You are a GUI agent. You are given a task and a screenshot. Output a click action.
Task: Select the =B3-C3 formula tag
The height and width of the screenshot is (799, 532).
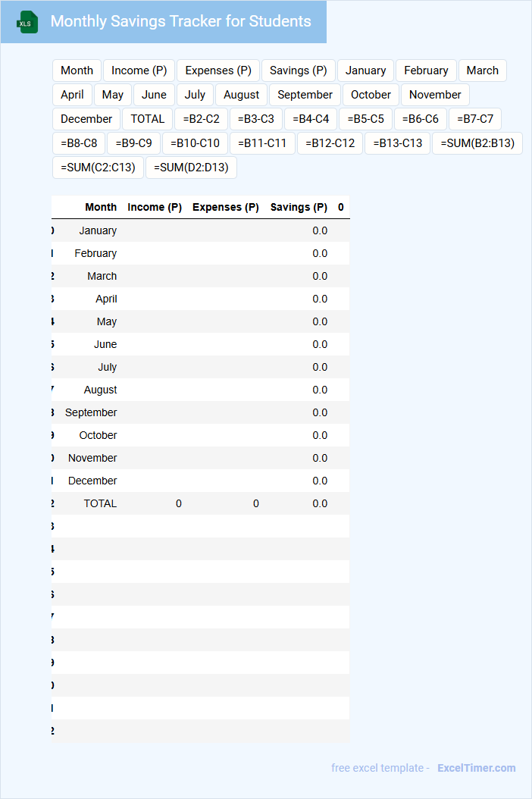tap(256, 119)
